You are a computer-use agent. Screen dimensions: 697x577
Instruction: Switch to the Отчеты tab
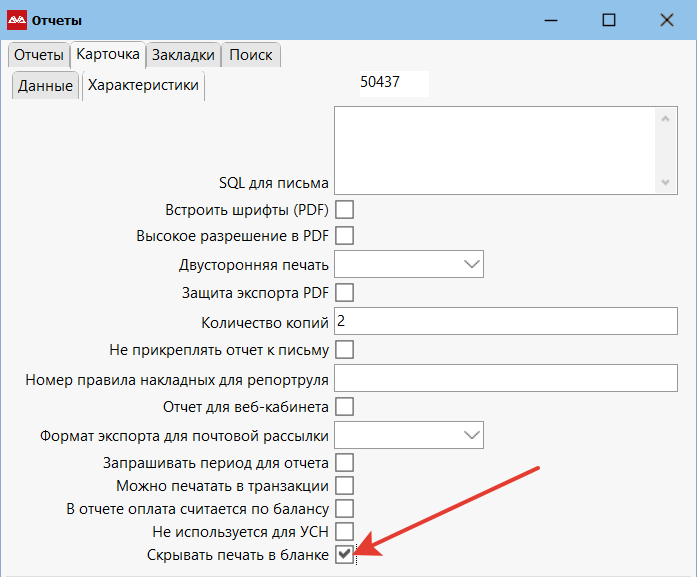(x=39, y=55)
